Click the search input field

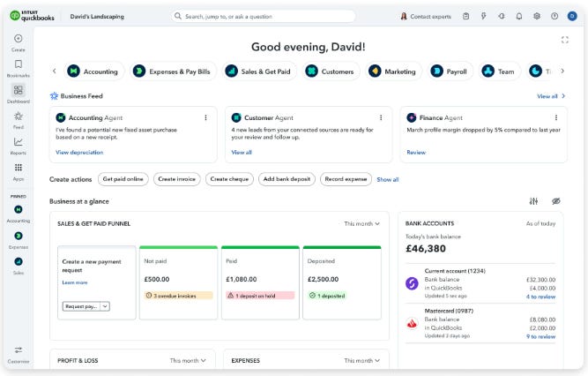click(x=263, y=16)
